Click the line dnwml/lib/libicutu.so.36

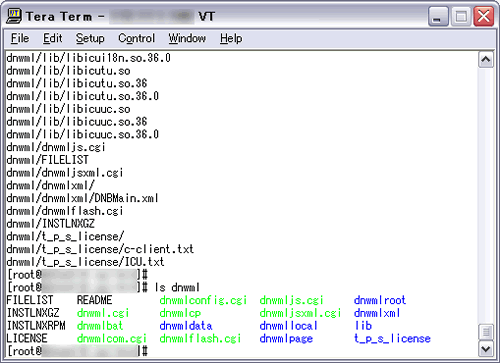point(77,83)
